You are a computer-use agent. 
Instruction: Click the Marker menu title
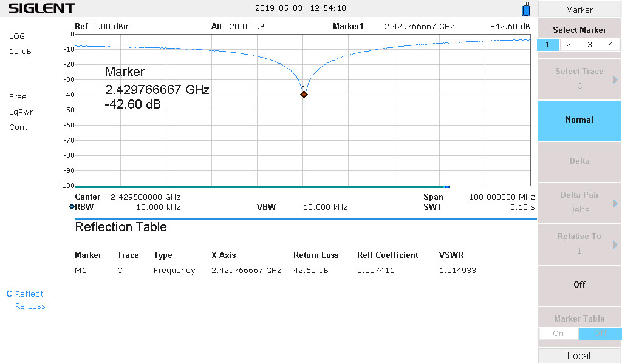tap(579, 10)
